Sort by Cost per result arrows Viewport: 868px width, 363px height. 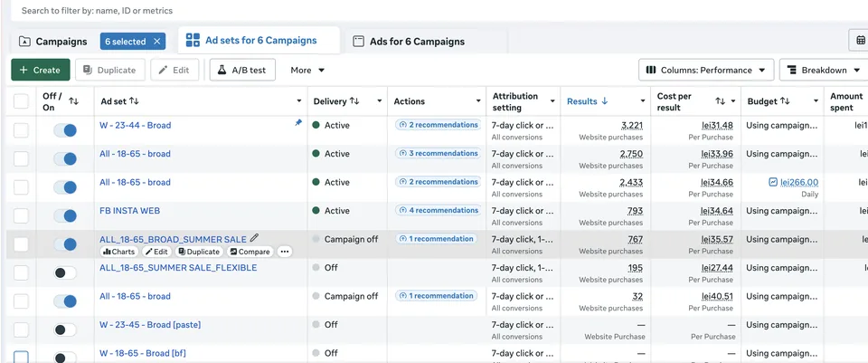click(x=721, y=101)
